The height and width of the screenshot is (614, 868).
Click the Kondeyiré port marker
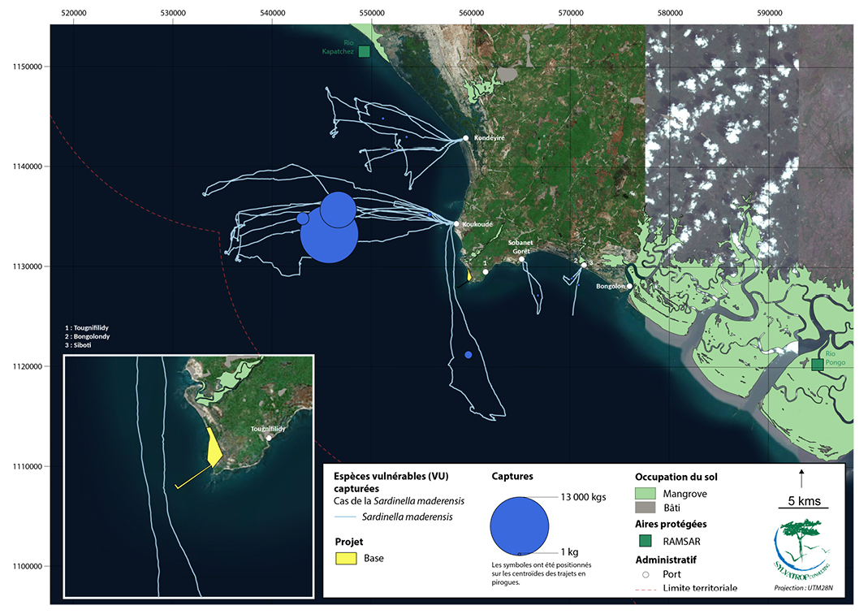pos(465,138)
